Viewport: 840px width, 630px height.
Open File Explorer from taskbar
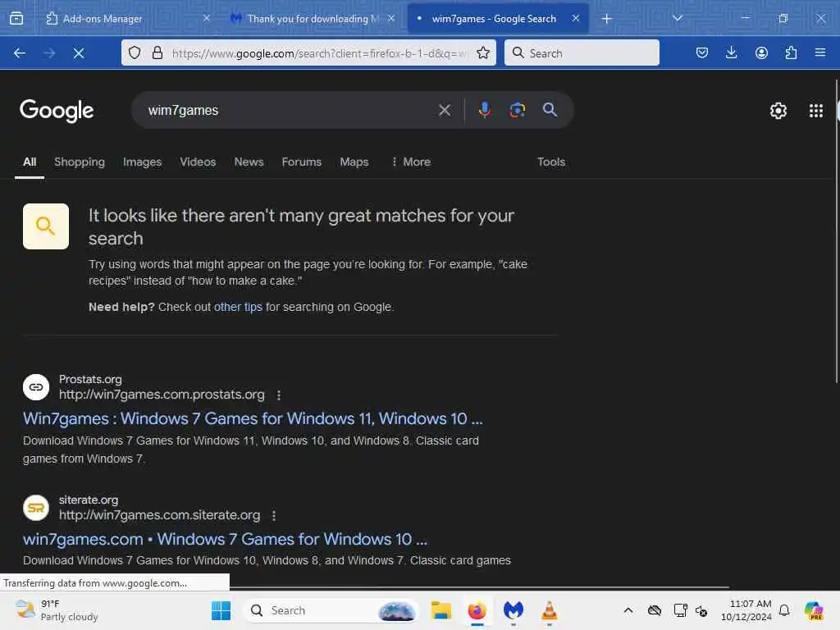coord(441,610)
